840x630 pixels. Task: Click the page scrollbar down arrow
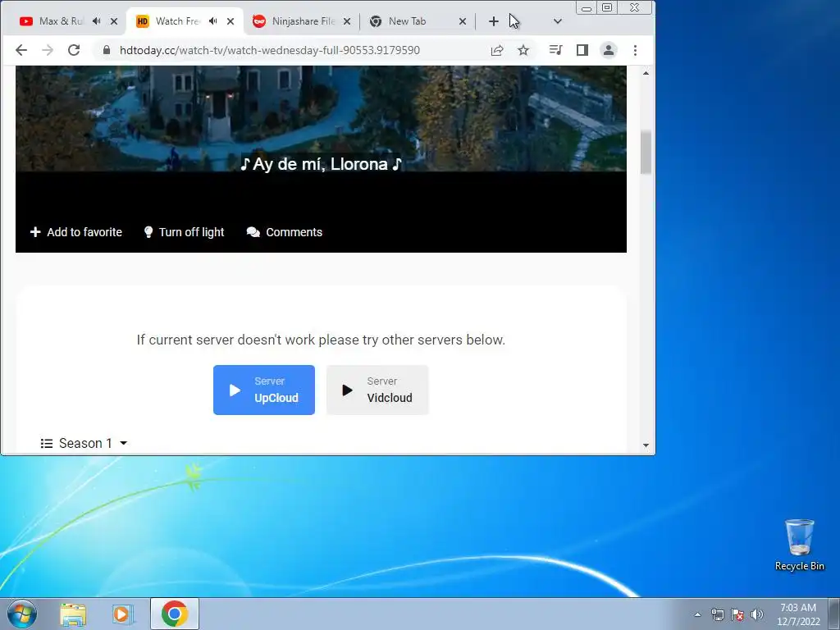pos(646,445)
